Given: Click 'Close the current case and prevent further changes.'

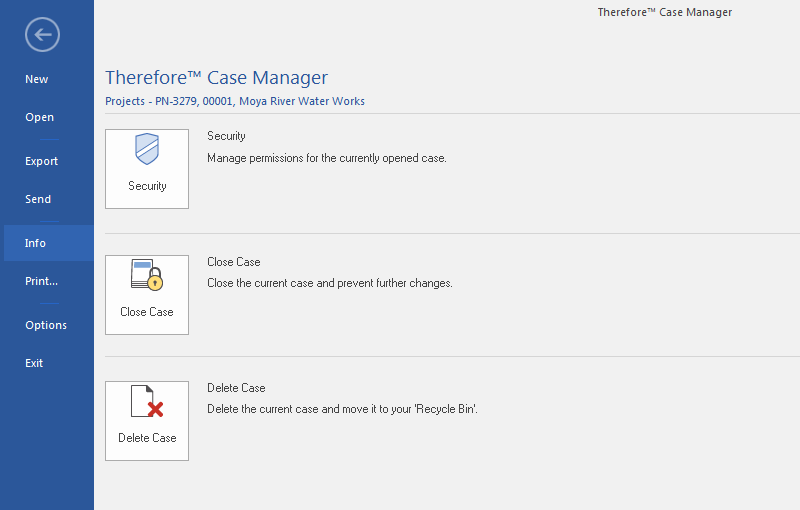Looking at the screenshot, I should tap(330, 283).
